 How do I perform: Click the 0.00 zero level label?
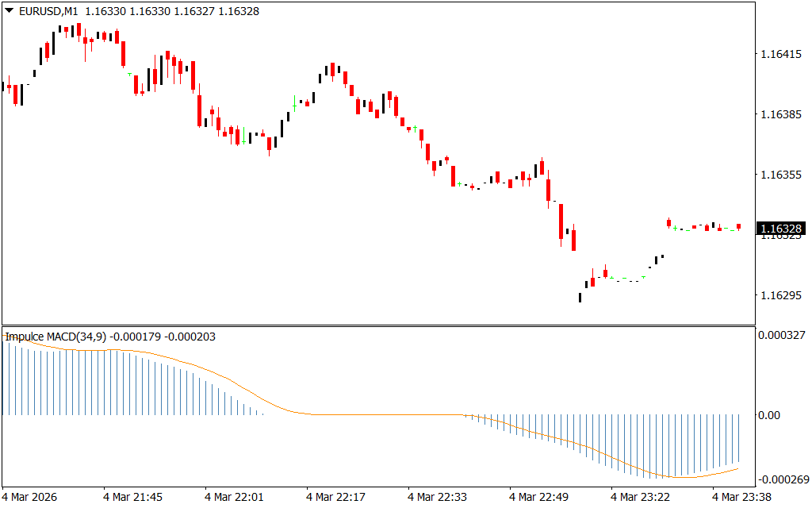coord(771,415)
